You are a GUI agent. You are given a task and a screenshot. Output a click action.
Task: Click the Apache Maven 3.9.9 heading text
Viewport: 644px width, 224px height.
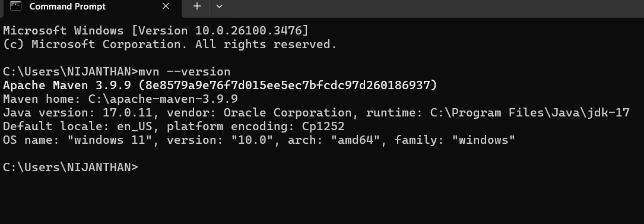(x=67, y=85)
